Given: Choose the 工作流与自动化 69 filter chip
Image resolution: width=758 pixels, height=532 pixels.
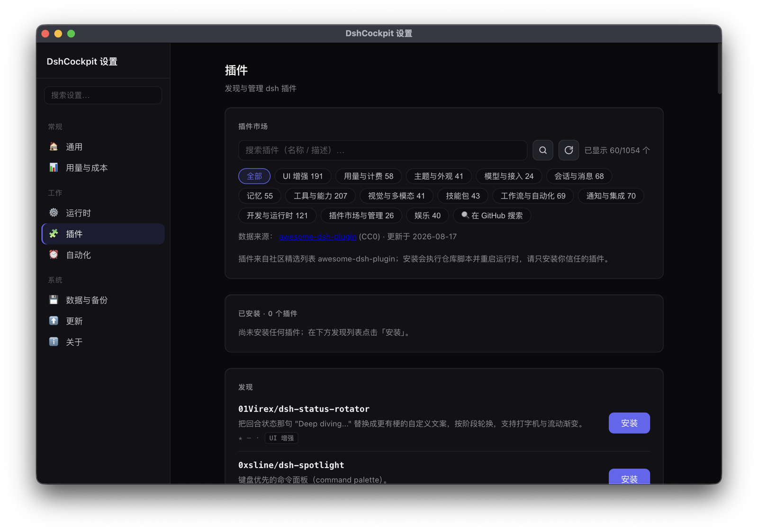Looking at the screenshot, I should [533, 196].
